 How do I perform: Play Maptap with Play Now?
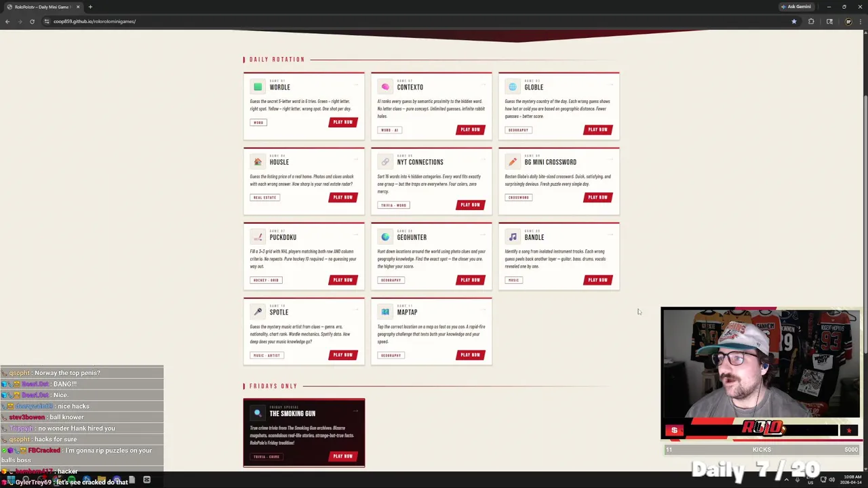[x=470, y=354]
